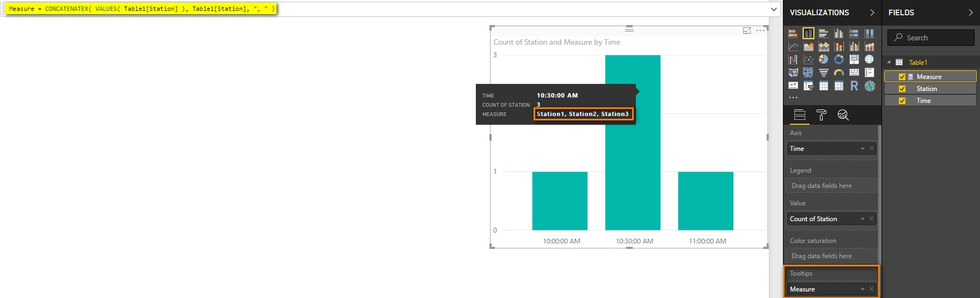This screenshot has height=298, width=980.
Task: Select the 100% Stacked bar chart visual
Action: [x=854, y=33]
